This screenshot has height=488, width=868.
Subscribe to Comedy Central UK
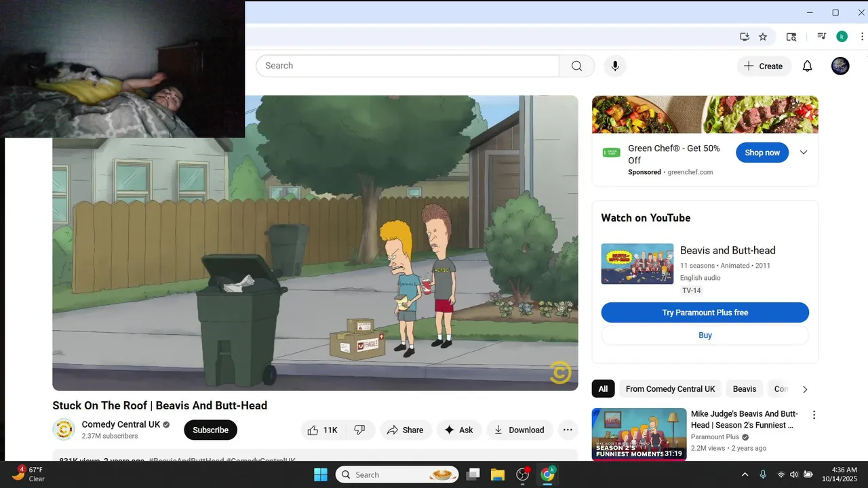(210, 430)
